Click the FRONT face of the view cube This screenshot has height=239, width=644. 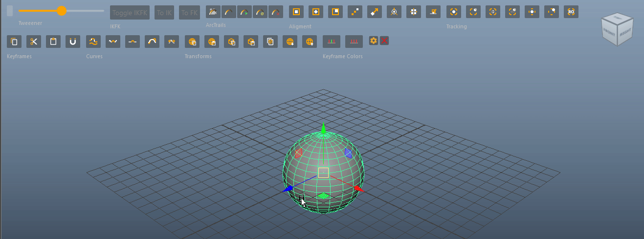(609, 33)
